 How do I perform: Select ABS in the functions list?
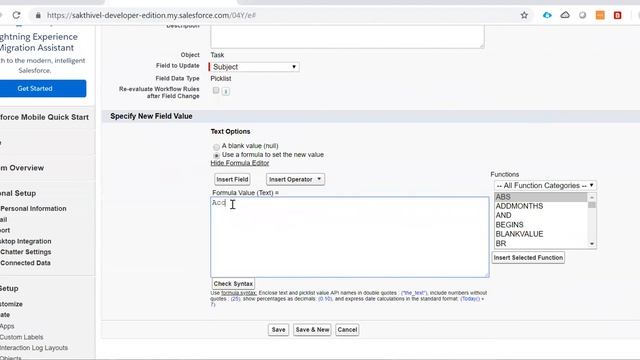(x=541, y=197)
